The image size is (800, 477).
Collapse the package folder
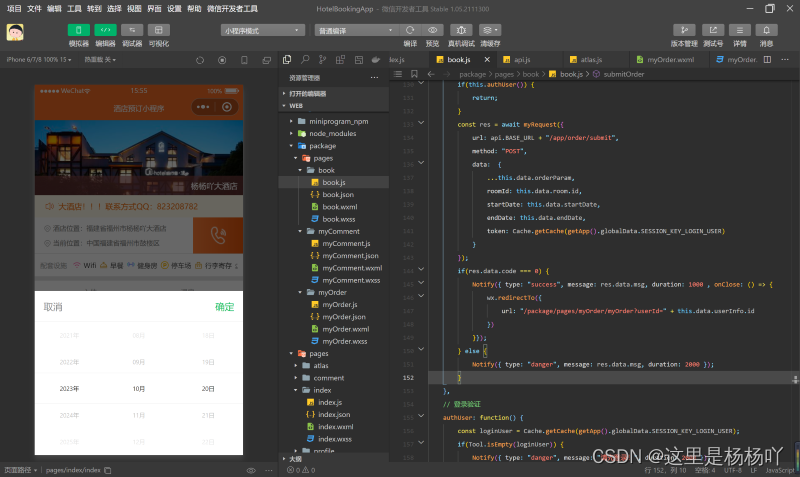click(x=292, y=146)
